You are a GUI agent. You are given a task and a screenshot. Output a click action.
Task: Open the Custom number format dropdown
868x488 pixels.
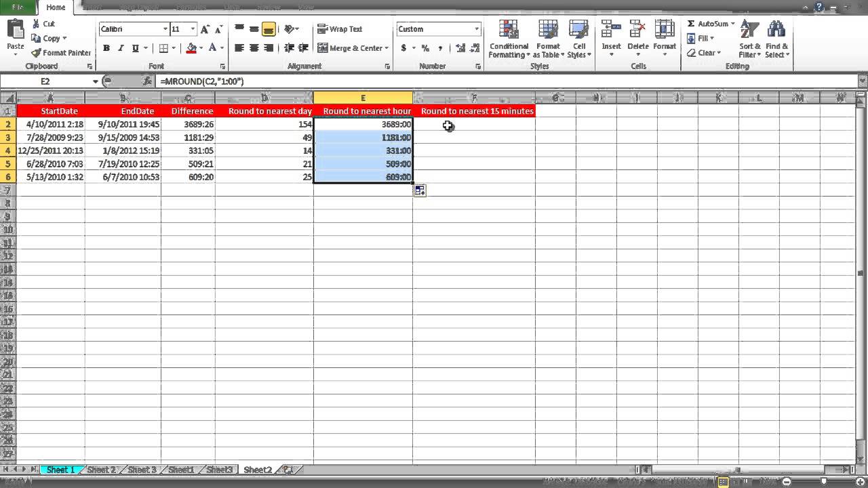click(477, 29)
